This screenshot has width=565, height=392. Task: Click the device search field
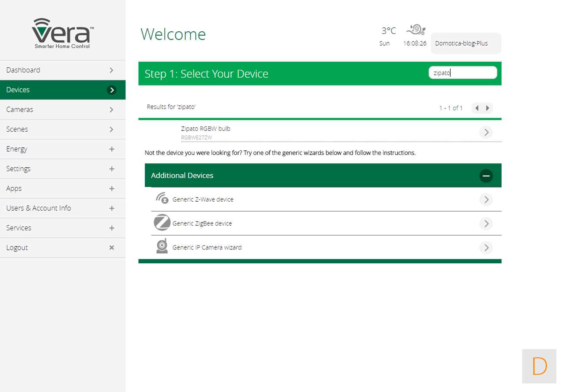[x=462, y=73]
